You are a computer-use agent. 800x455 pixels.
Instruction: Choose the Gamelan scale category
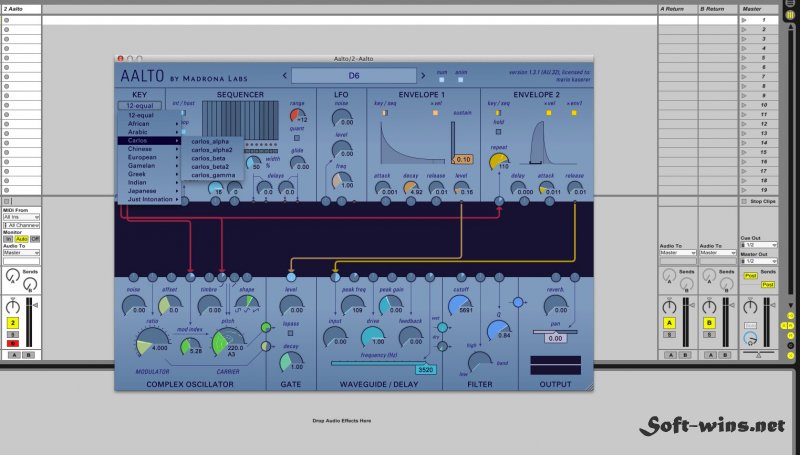click(x=149, y=165)
